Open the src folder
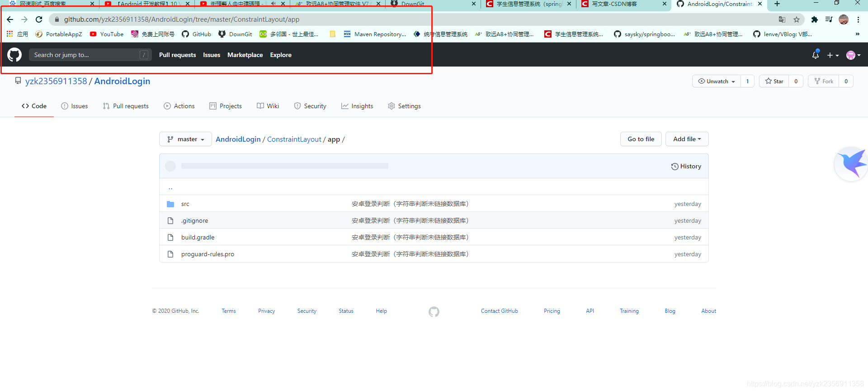This screenshot has height=392, width=868. [185, 204]
